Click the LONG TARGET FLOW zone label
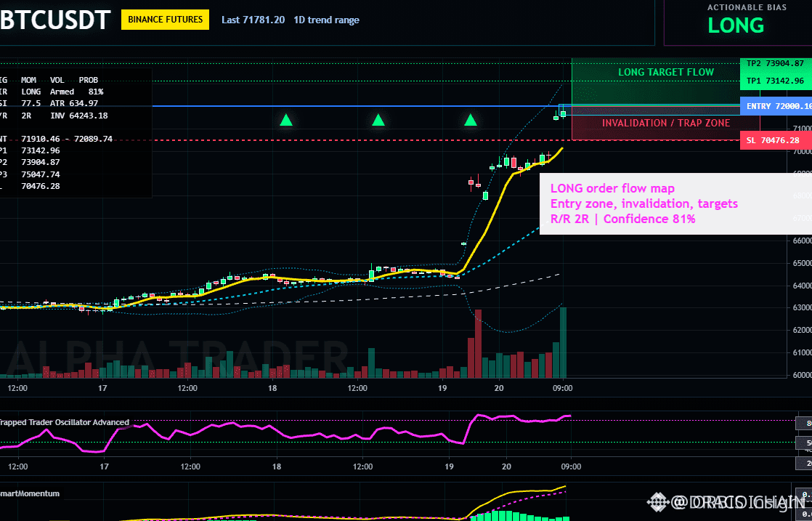Viewport: 812px width, 521px height. pyautogui.click(x=666, y=72)
